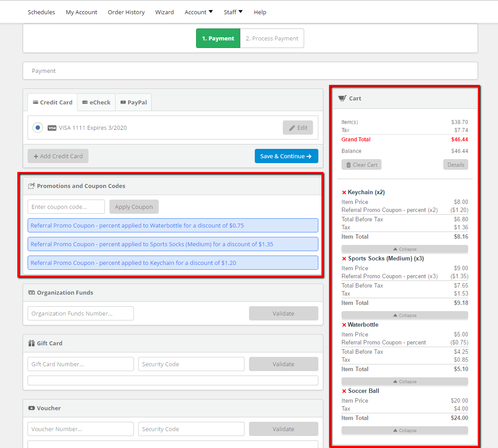Switch to the PayPal payment tab
The height and width of the screenshot is (448, 498).
133,102
